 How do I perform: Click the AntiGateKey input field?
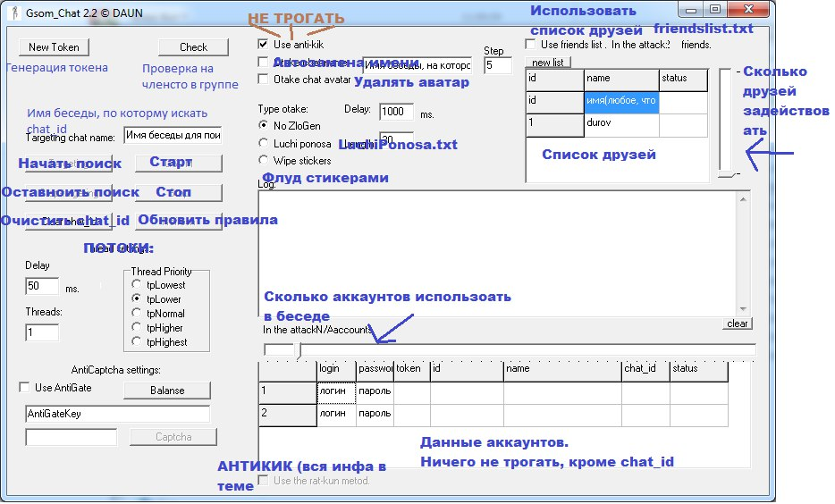117,414
